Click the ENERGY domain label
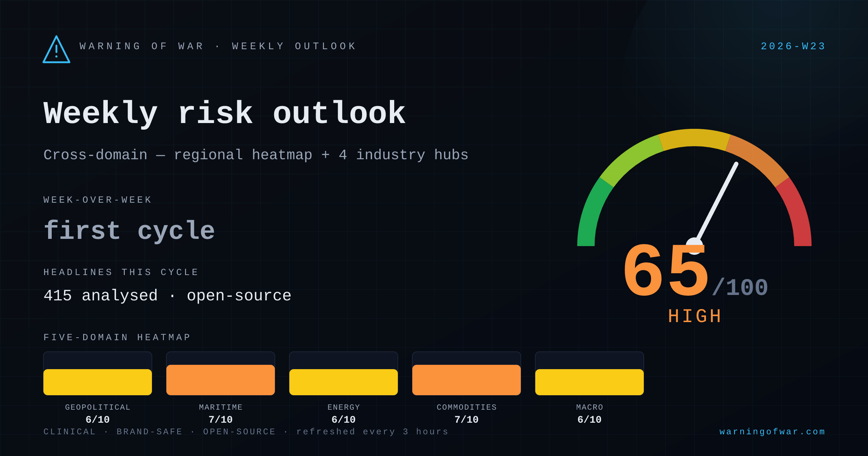The height and width of the screenshot is (456, 868). 344,407
